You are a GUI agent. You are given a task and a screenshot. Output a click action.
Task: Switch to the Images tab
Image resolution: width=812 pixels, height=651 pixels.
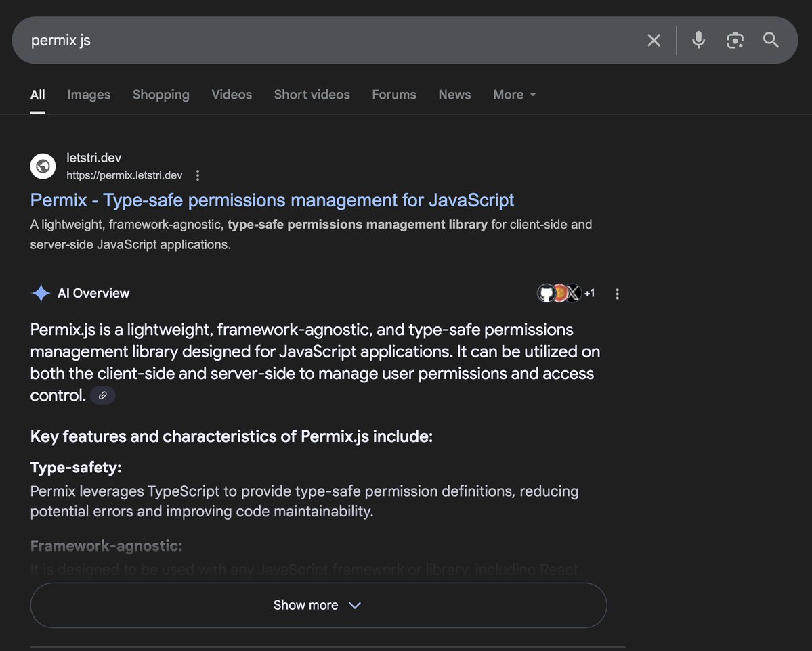(89, 95)
